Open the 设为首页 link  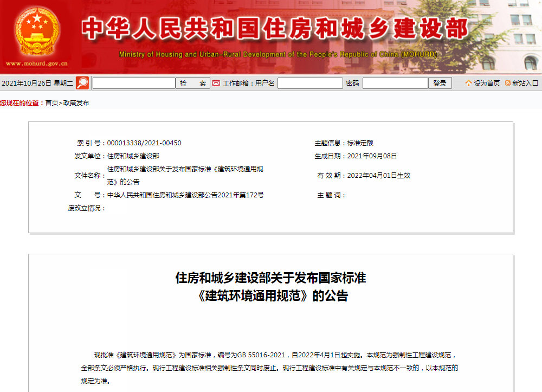coord(487,83)
